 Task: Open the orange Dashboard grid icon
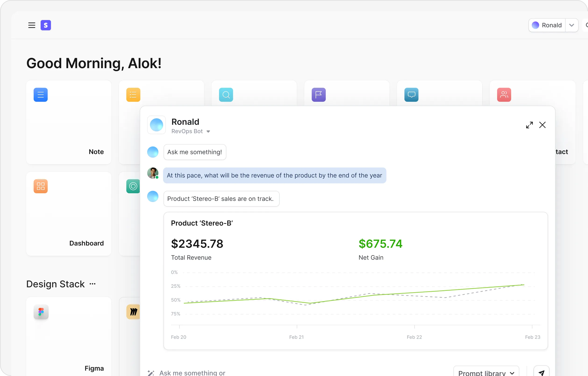pos(41,186)
